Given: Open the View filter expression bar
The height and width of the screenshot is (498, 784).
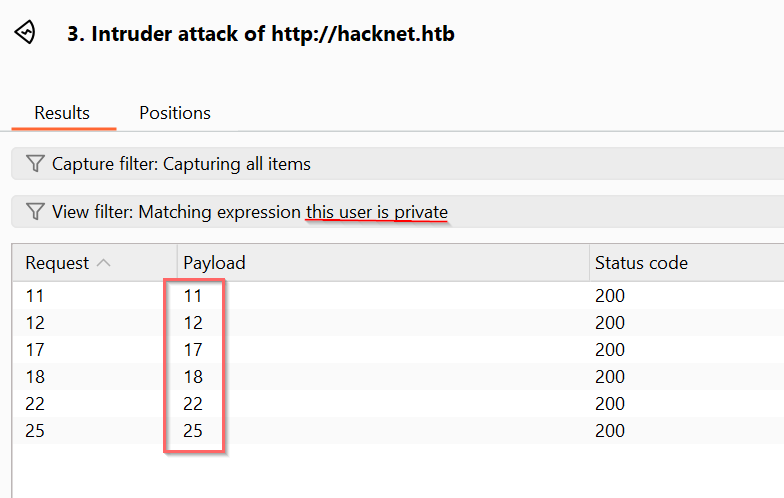Looking at the screenshot, I should 400,212.
